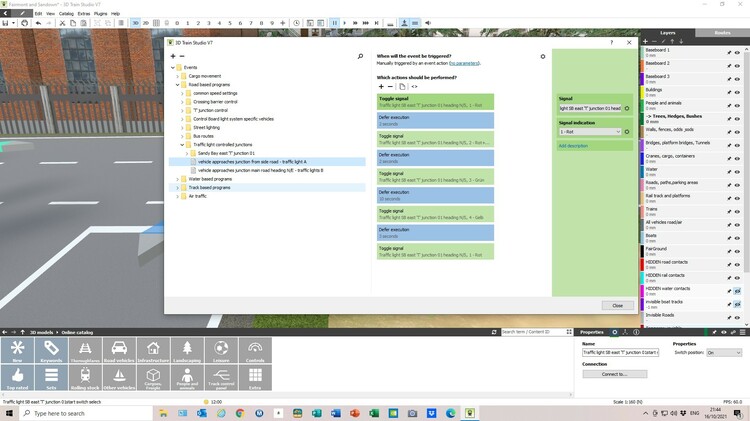The image size is (750, 421).
Task: Click the no parameters link
Action: coord(464,63)
